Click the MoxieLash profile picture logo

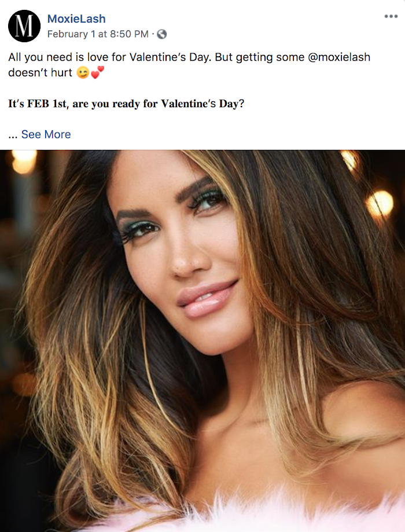(24, 26)
